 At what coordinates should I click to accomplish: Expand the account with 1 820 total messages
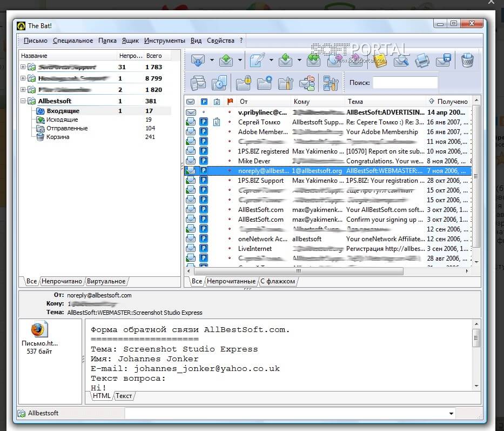[x=23, y=89]
